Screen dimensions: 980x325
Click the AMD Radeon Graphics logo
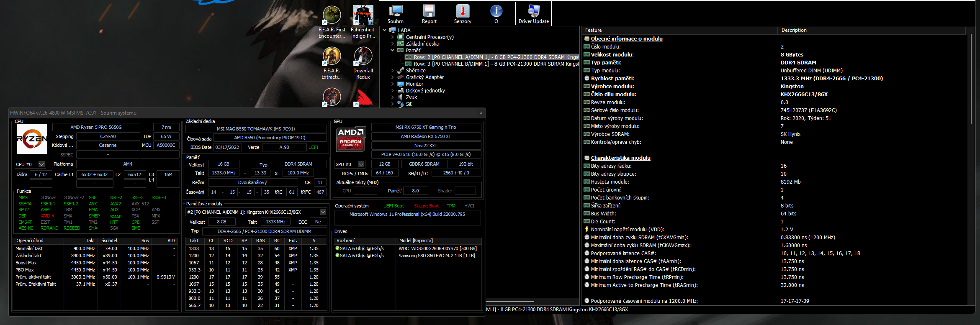tap(350, 139)
